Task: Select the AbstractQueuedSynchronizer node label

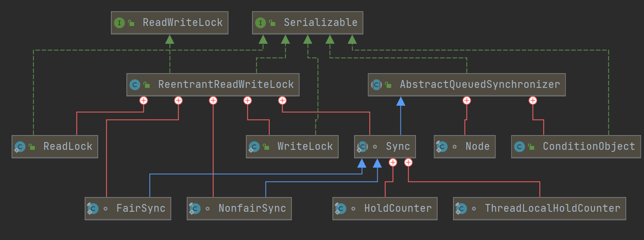Action: tap(480, 84)
